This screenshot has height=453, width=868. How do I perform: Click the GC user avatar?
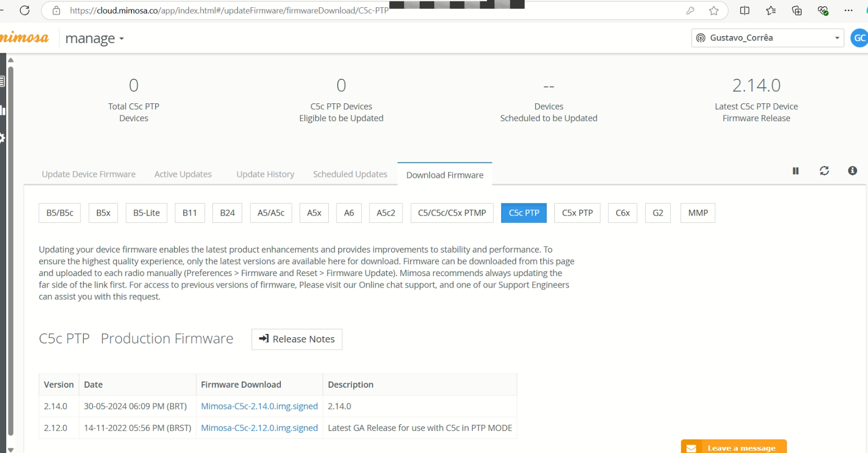click(860, 38)
